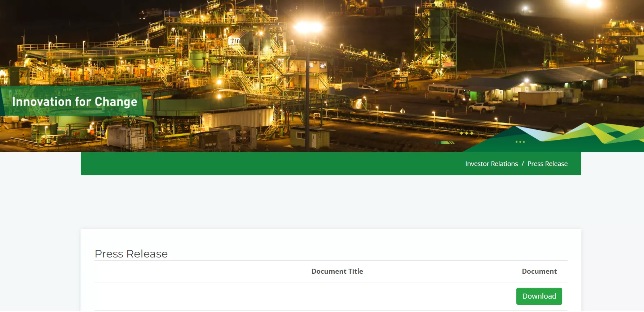
Task: Select the Press Release breadcrumb link
Action: [x=547, y=164]
